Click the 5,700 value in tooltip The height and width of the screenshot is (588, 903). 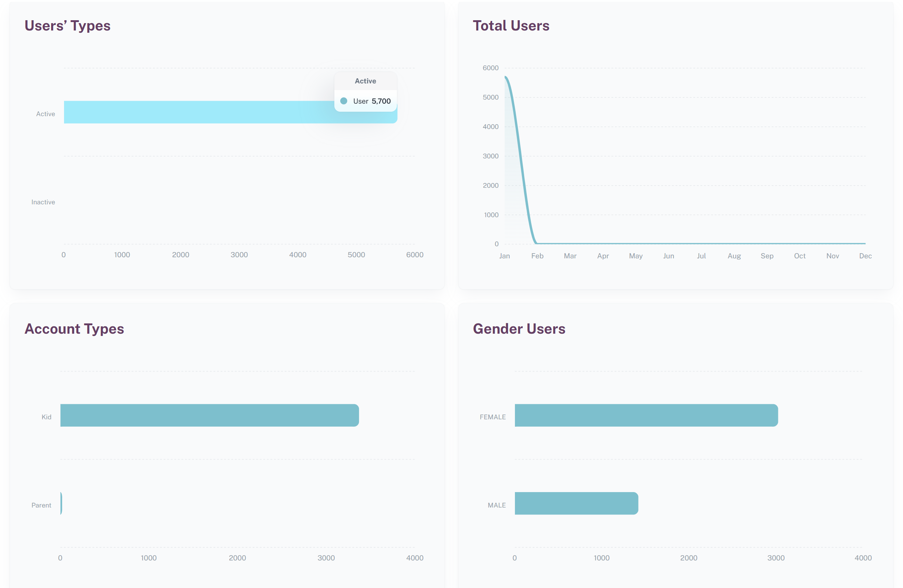pos(381,101)
